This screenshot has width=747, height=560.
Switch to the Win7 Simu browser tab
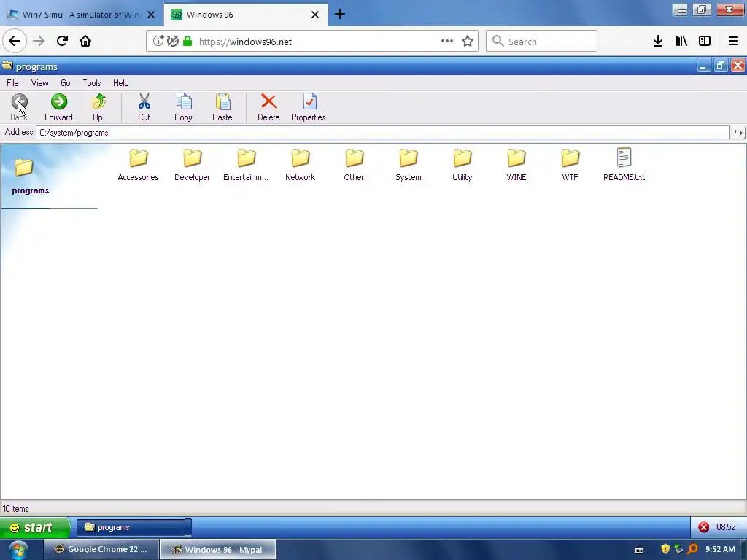pos(80,15)
